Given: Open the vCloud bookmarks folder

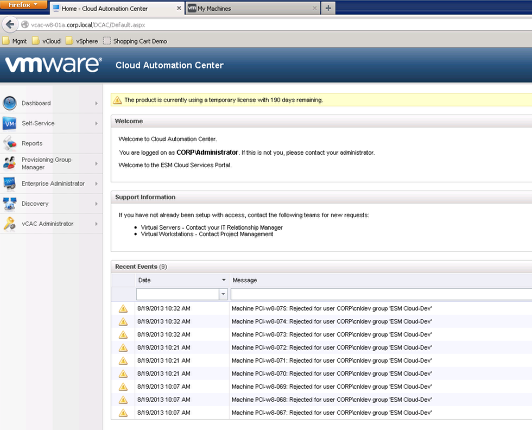Looking at the screenshot, I should [x=46, y=41].
